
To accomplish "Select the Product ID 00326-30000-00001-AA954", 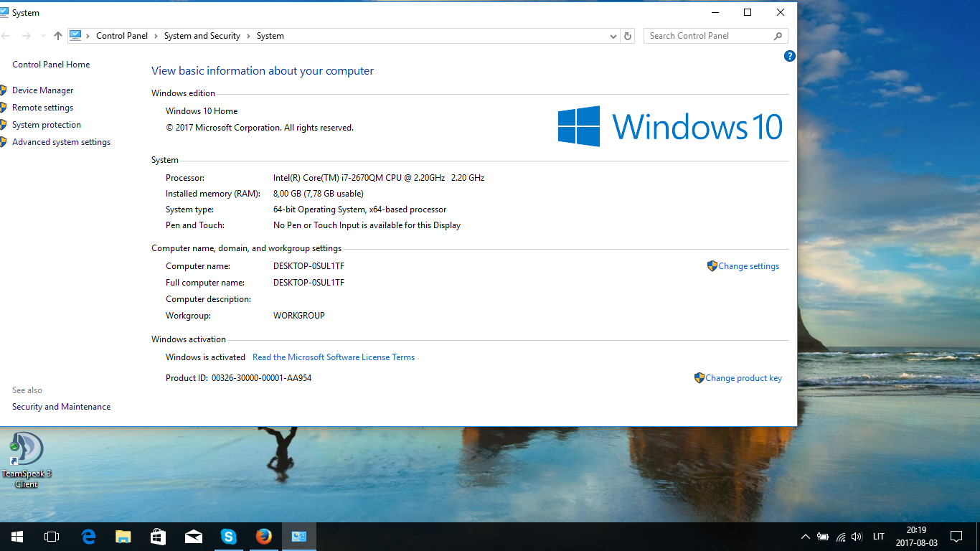I will 261,378.
